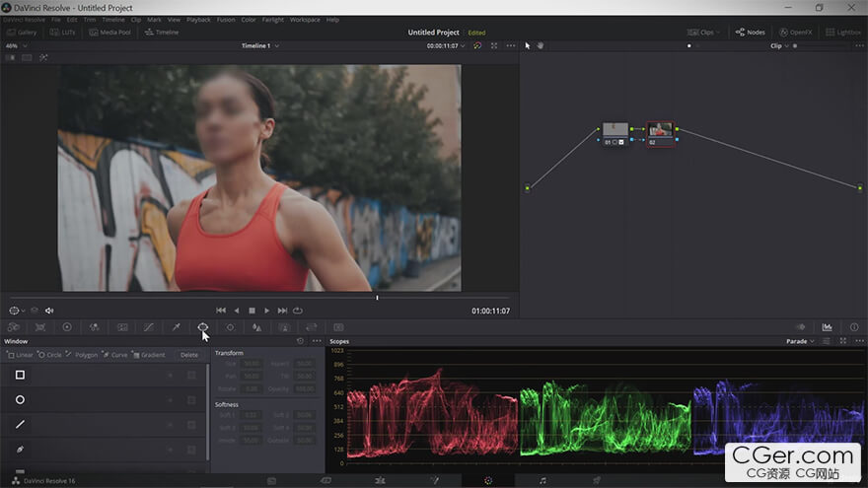Open the Clips dropdown in top toolbar
This screenshot has height=488, width=868.
(x=703, y=33)
